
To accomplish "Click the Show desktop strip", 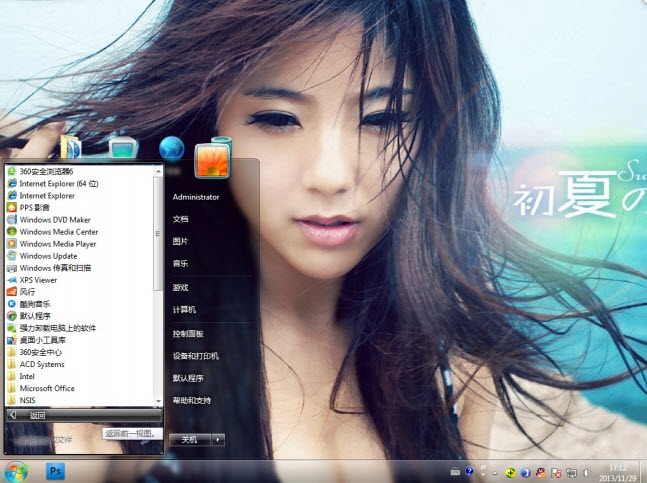I will pyautogui.click(x=643, y=472).
